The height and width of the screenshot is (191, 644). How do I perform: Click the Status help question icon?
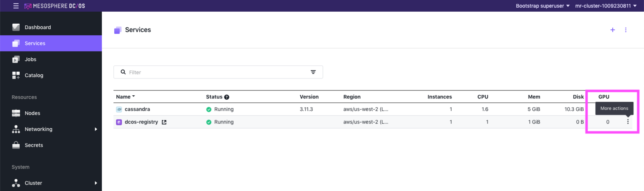(227, 97)
